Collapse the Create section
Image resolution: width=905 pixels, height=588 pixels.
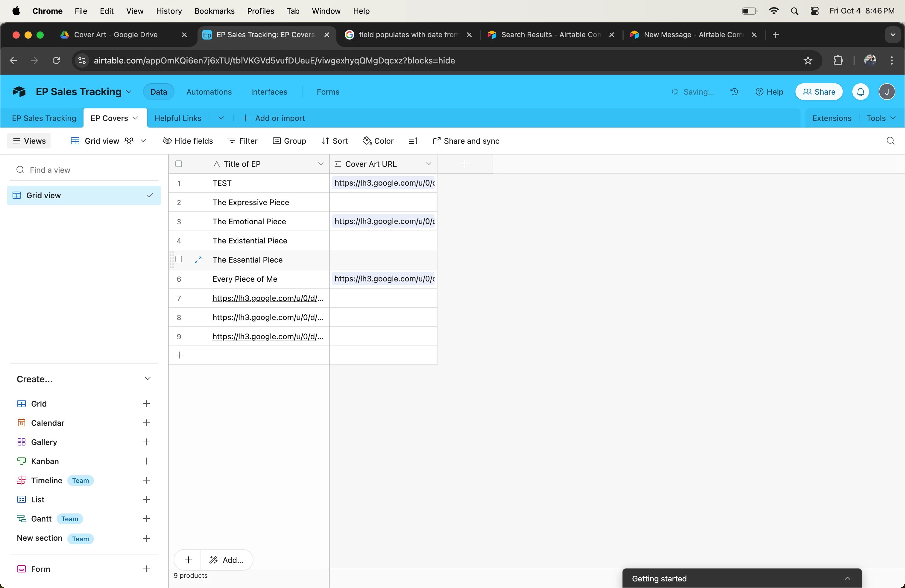(148, 379)
